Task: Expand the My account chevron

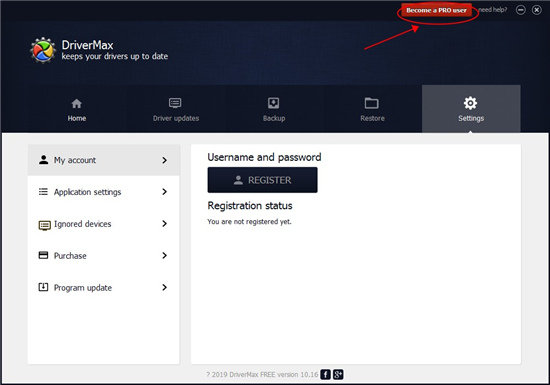Action: (165, 160)
